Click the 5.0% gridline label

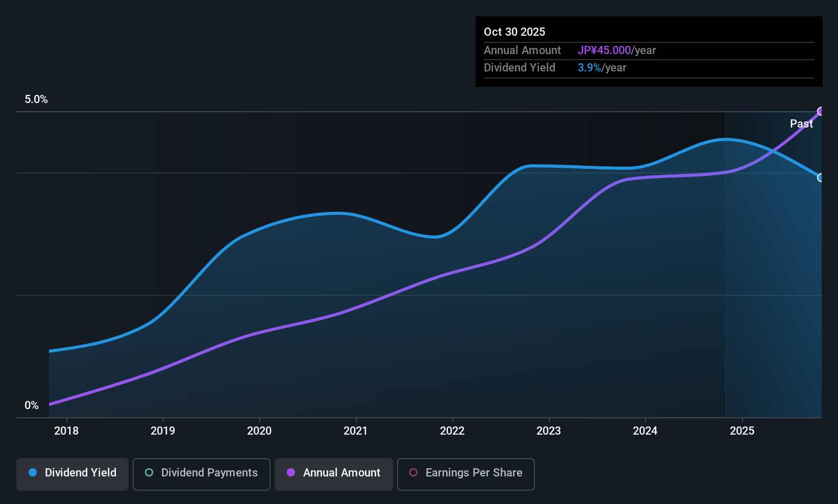[x=36, y=99]
